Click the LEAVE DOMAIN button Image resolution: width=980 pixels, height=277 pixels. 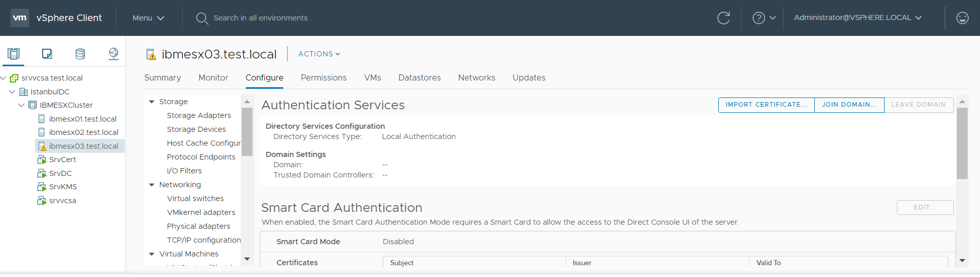918,105
